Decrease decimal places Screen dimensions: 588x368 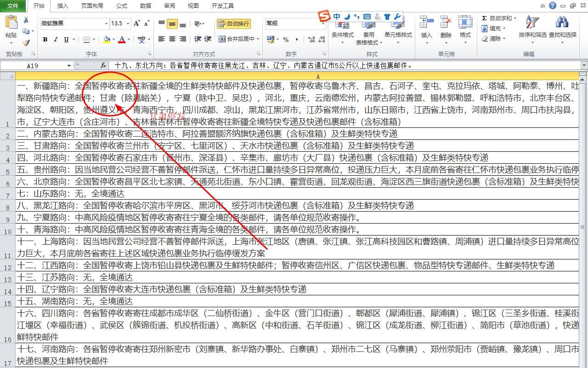(x=322, y=40)
